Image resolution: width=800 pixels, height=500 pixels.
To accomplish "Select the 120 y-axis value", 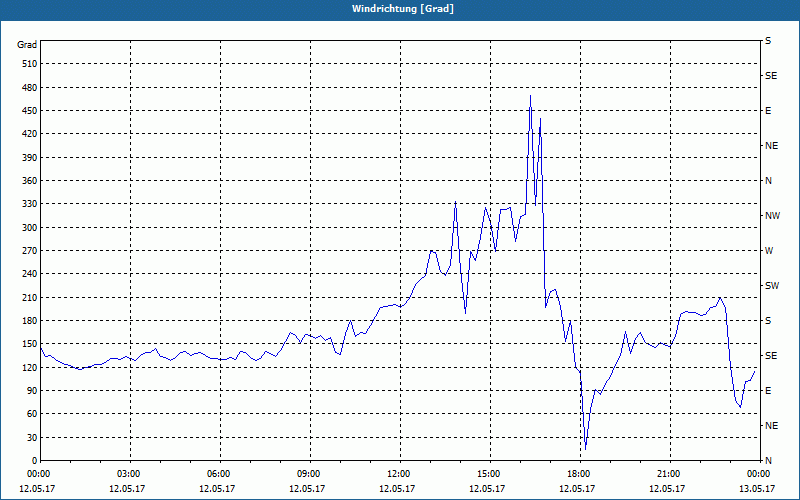I will (x=30, y=367).
